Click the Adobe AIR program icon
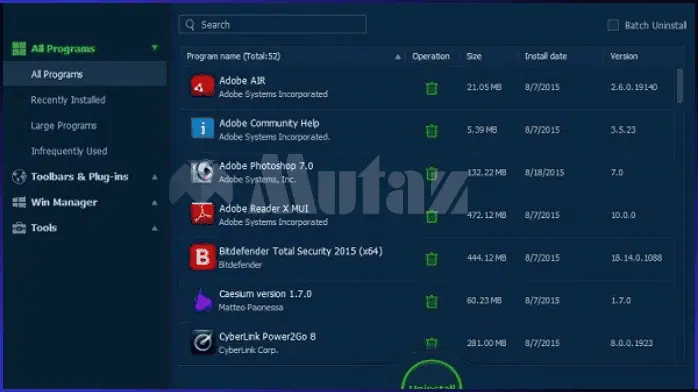698x392 pixels. coord(203,86)
